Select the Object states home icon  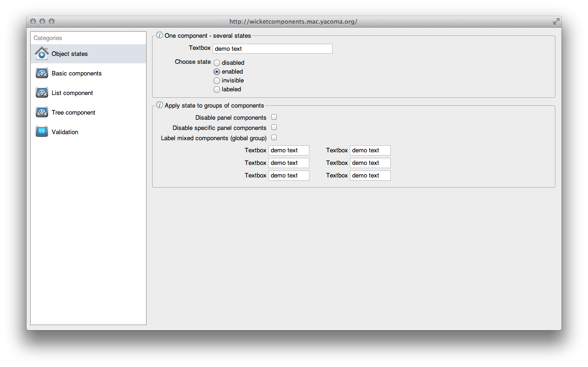click(41, 53)
